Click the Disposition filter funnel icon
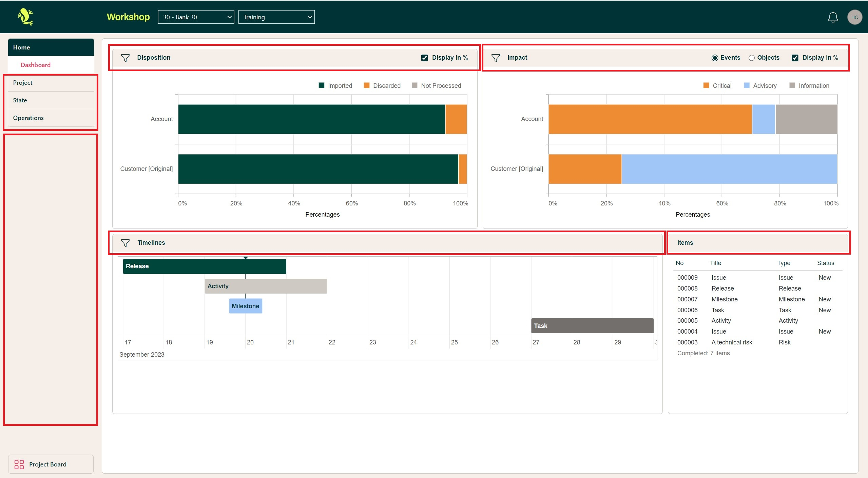The width and height of the screenshot is (868, 478). (125, 58)
